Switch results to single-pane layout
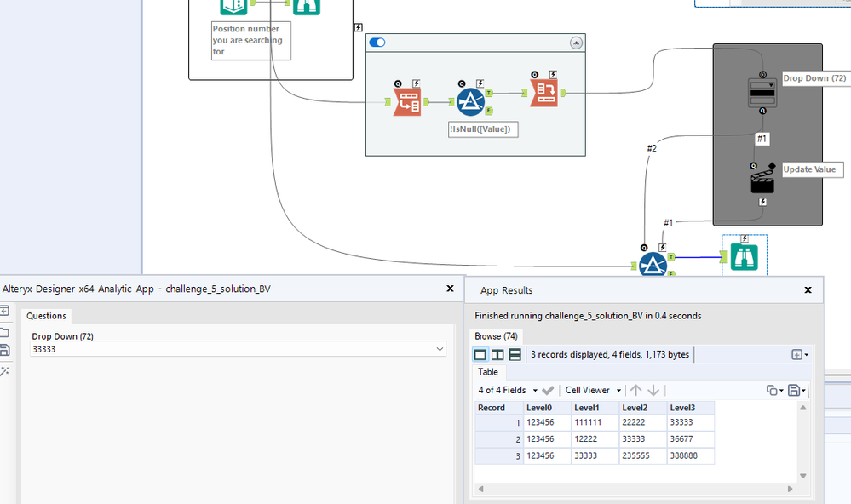 point(480,355)
